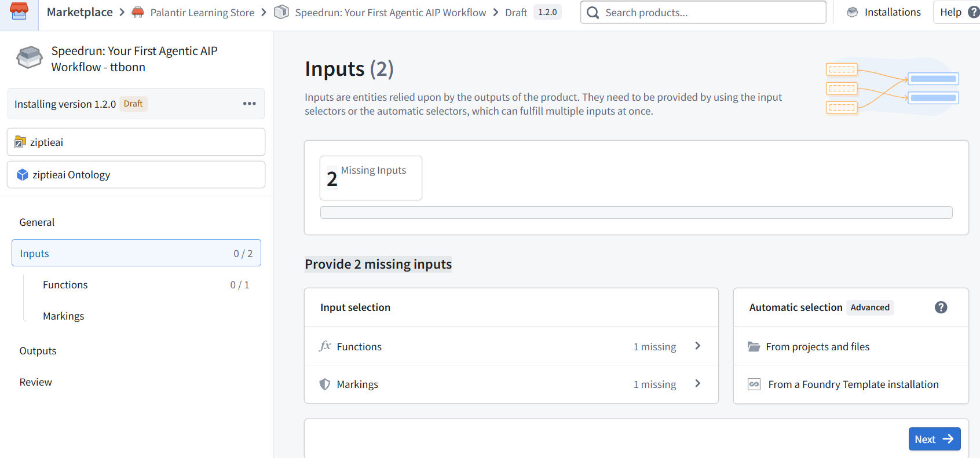The image size is (980, 458).
Task: Click the Inputs (2) page heading
Action: [349, 69]
